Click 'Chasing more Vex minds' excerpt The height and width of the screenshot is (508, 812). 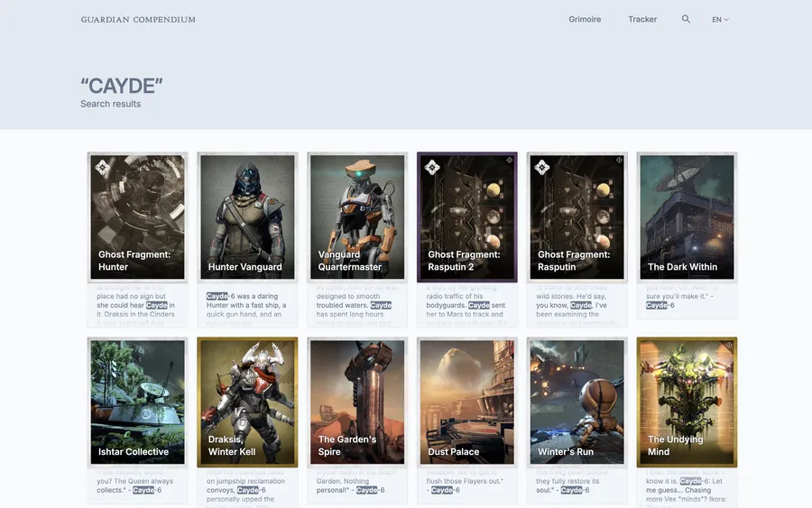pyautogui.click(x=687, y=488)
